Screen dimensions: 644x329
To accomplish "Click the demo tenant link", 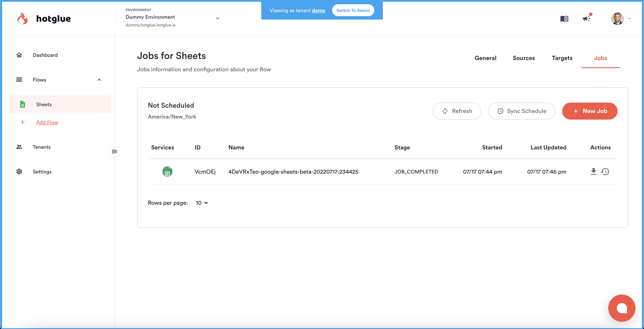I will [318, 10].
